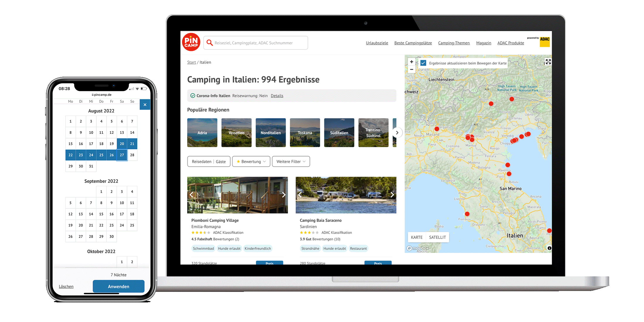Select the Venetien region thumbnail
The image size is (644, 322).
click(x=237, y=133)
